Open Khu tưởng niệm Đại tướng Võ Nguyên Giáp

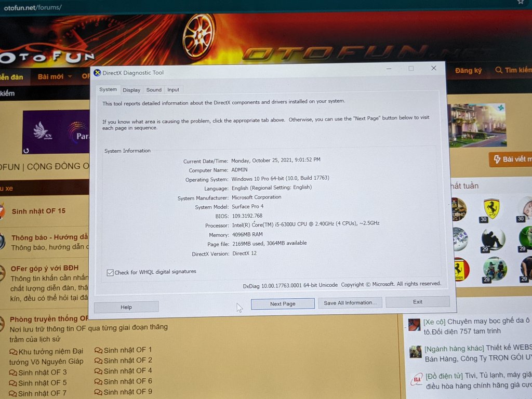[47, 356]
